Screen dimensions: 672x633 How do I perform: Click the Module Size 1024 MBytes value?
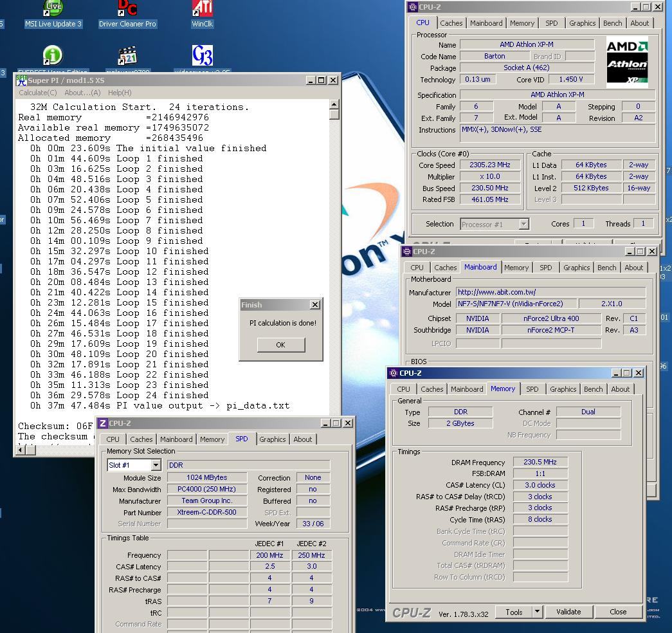(206, 477)
